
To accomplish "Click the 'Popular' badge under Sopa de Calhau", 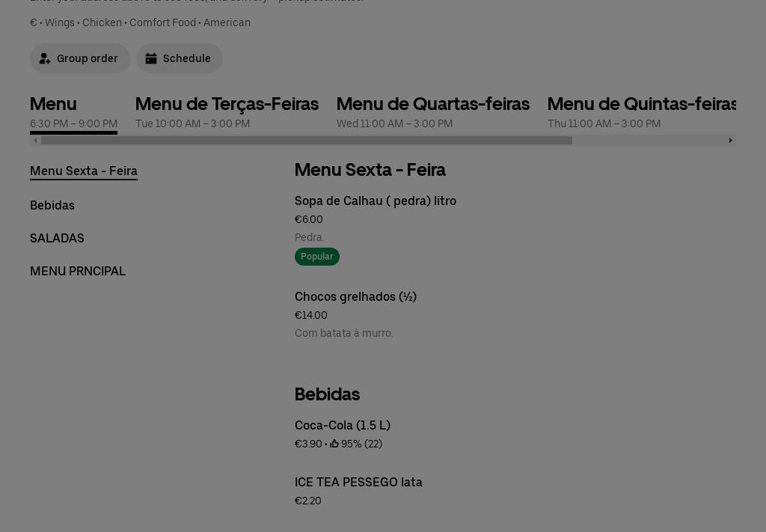I will pos(316,257).
